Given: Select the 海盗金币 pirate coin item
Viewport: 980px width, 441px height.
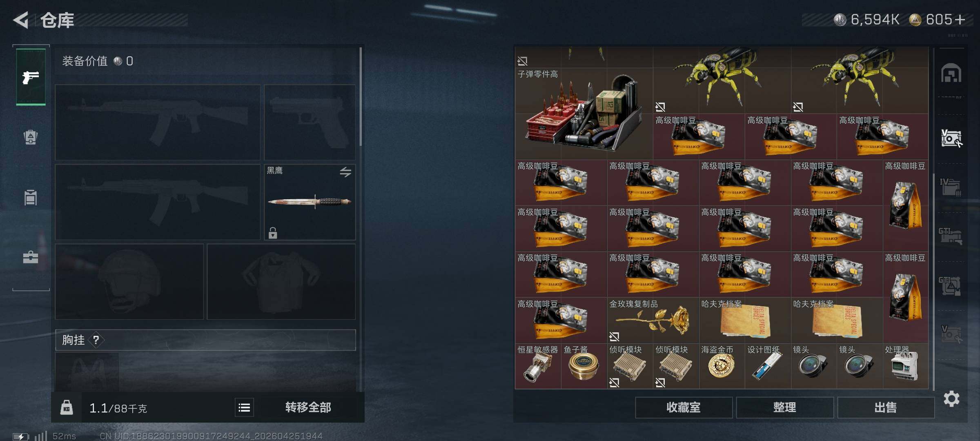Looking at the screenshot, I should (722, 366).
